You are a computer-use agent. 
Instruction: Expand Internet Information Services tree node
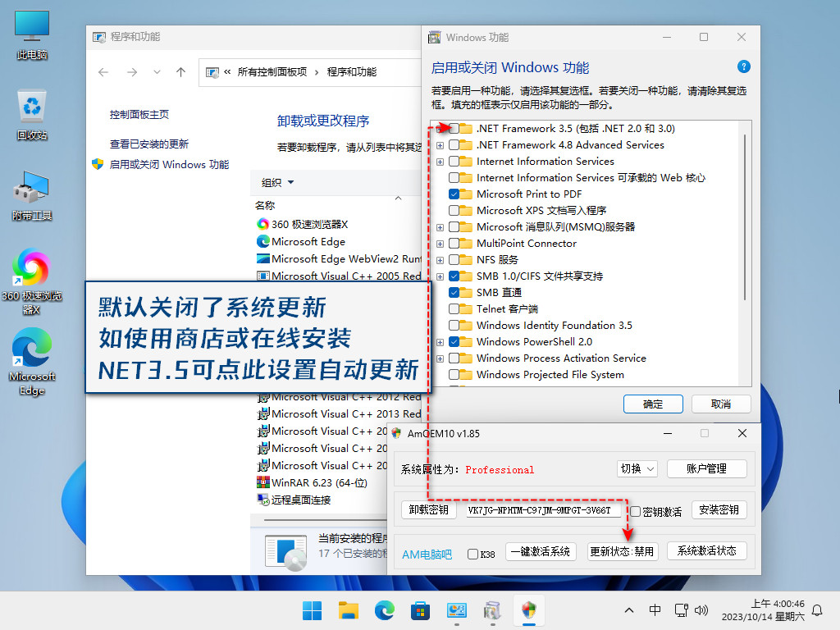(440, 162)
